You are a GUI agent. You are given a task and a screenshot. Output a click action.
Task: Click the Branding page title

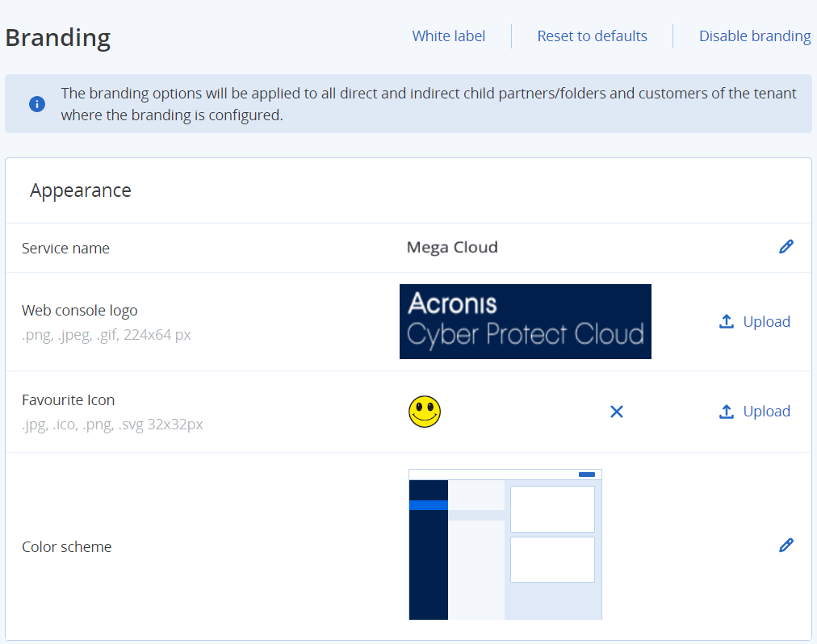tap(58, 38)
